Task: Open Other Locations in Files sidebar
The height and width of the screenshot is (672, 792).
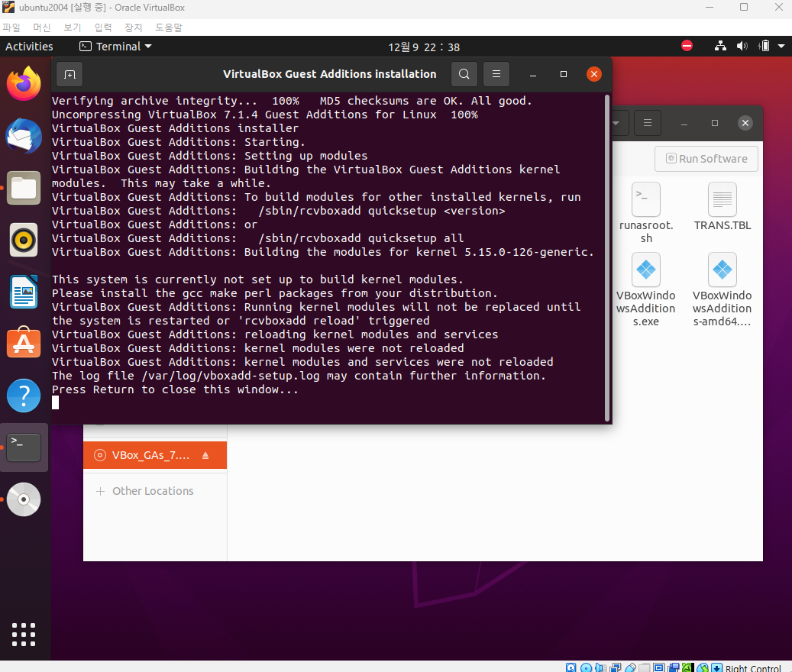Action: click(x=153, y=491)
